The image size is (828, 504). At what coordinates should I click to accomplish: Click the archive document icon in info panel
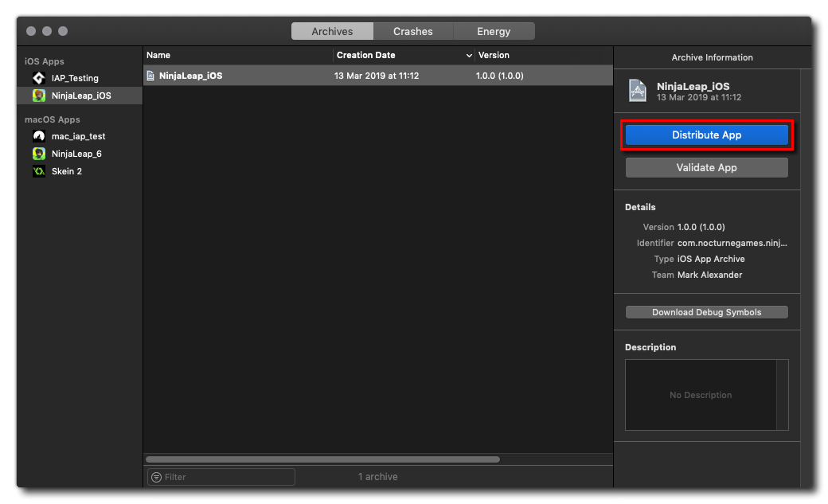pos(638,91)
